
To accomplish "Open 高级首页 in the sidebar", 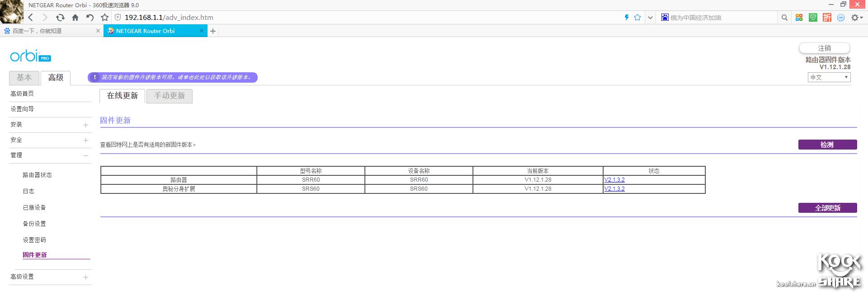I will (22, 94).
